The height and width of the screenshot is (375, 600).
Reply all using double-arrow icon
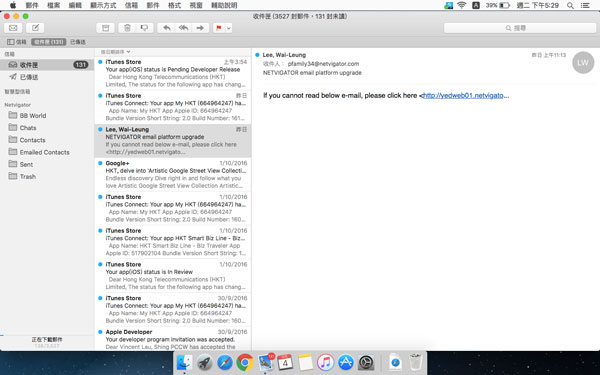pos(183,28)
